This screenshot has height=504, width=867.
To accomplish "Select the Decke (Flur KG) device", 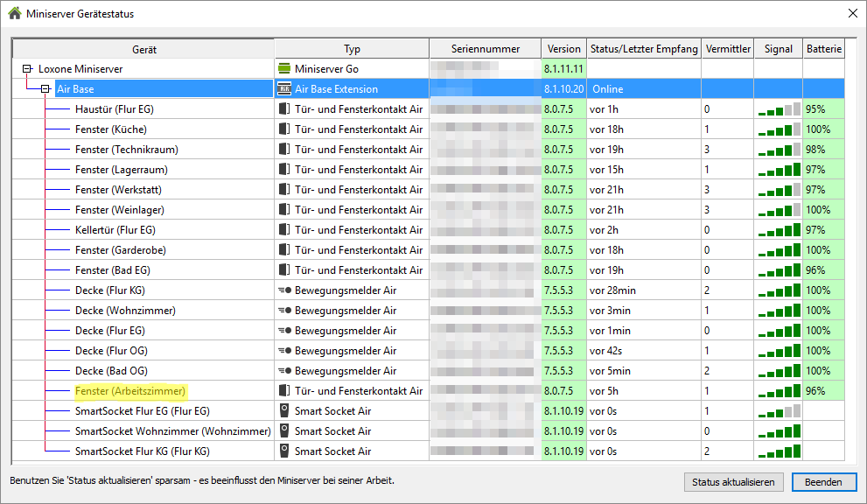I will 110,290.
